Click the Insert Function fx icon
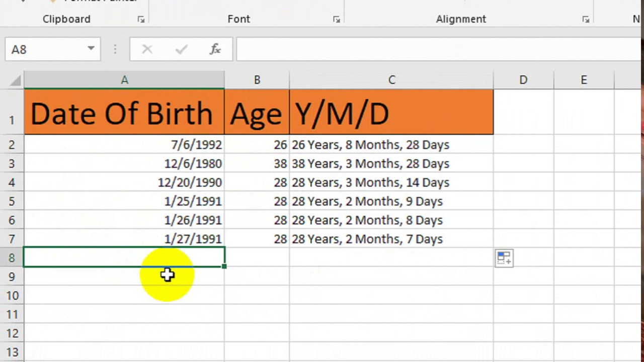 215,49
